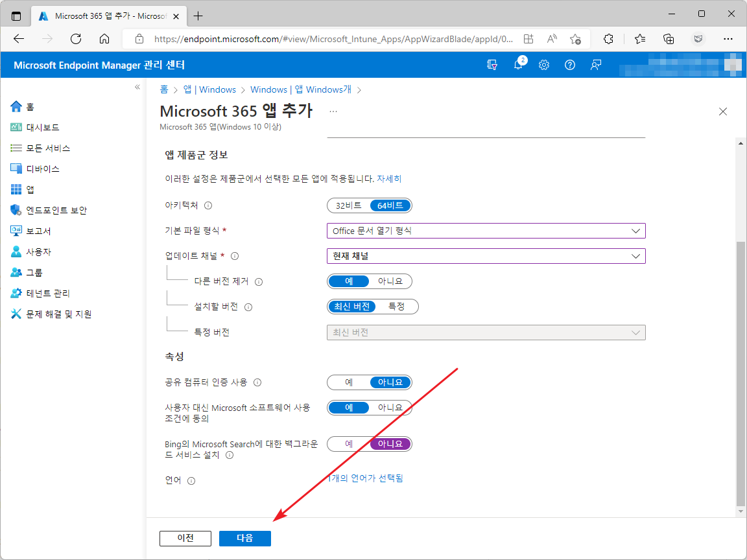Click the 다음 button

point(245,539)
